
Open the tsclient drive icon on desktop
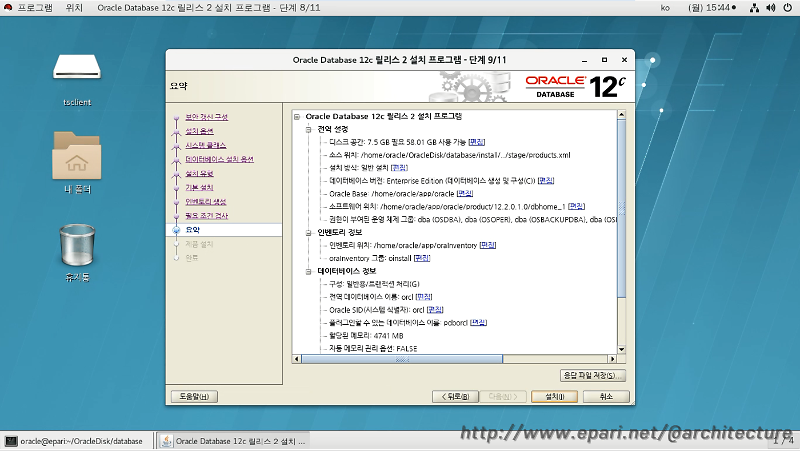(x=77, y=68)
